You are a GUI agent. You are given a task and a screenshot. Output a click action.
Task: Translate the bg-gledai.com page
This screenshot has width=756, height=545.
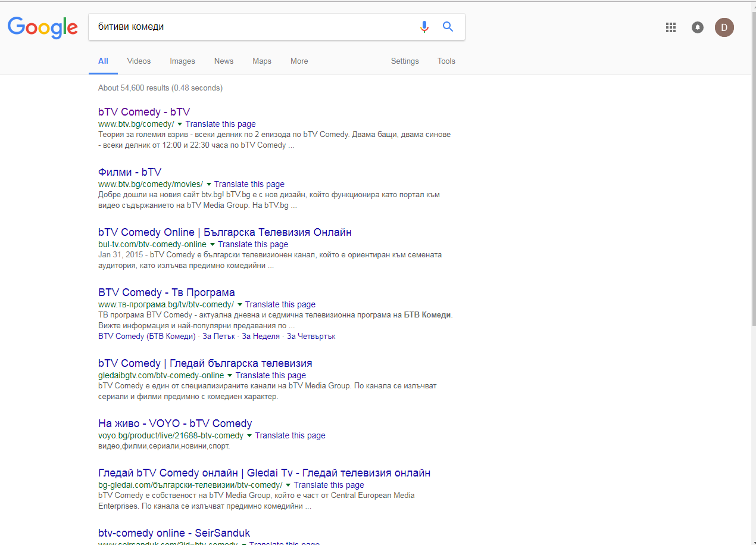[x=329, y=485]
